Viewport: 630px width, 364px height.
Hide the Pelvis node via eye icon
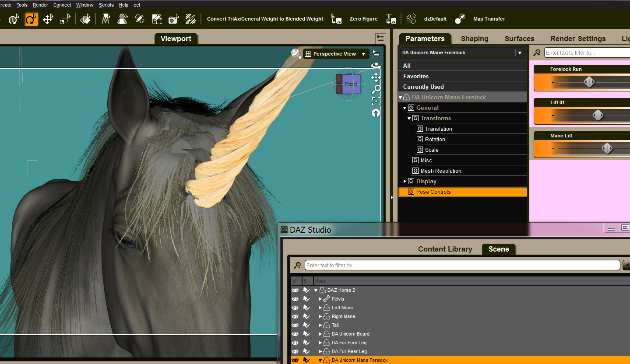coord(295,299)
